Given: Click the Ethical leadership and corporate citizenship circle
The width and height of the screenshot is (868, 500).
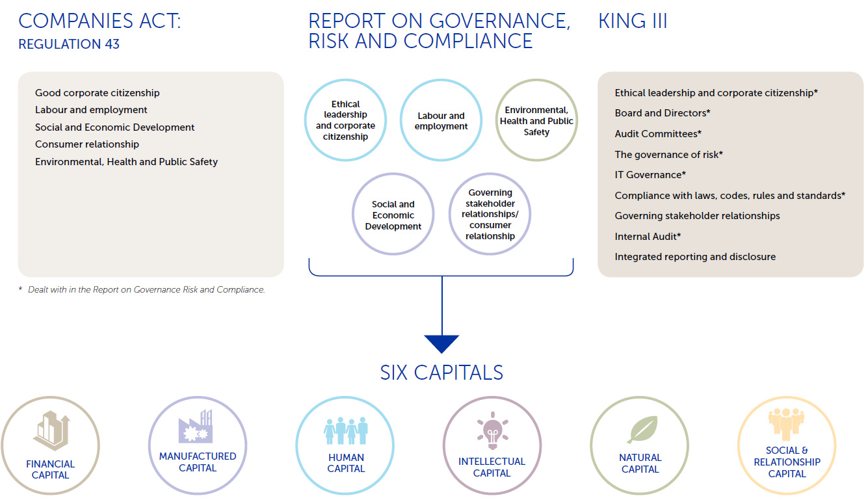Looking at the screenshot, I should (x=345, y=120).
